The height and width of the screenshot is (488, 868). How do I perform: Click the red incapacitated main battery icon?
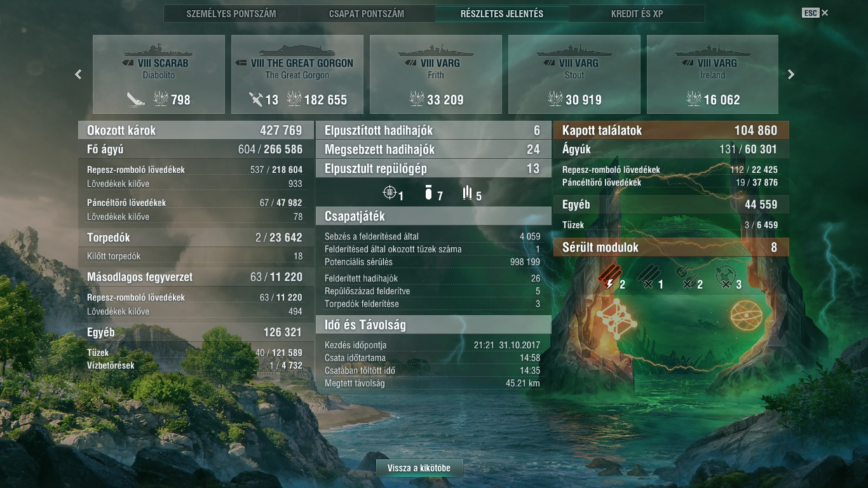pos(609,277)
